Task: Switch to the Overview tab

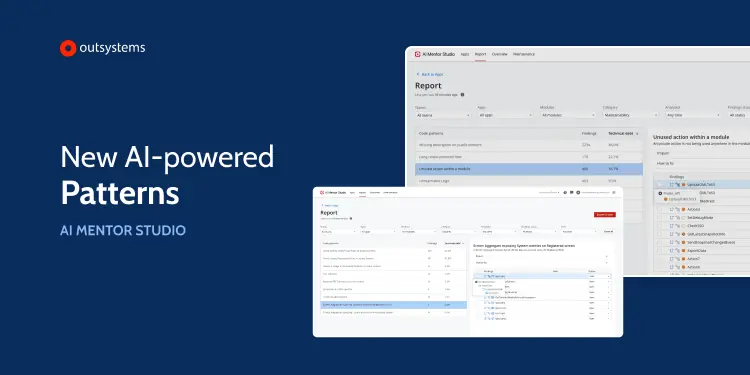Action: click(x=499, y=54)
